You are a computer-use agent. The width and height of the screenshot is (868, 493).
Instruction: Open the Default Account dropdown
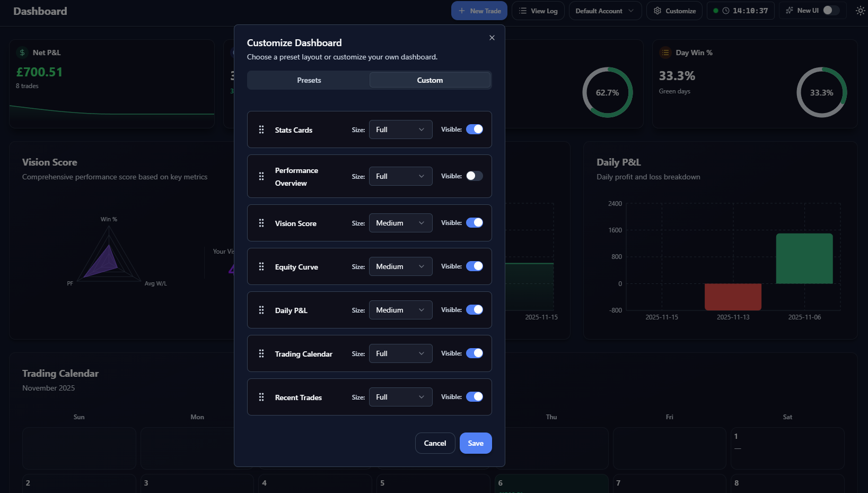click(x=605, y=10)
